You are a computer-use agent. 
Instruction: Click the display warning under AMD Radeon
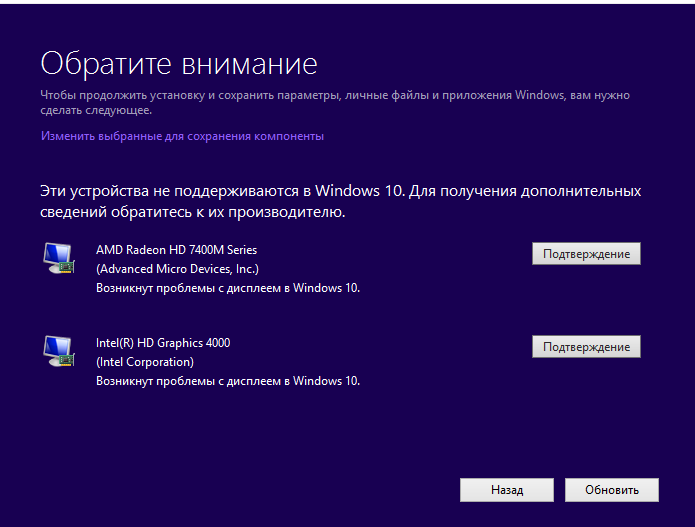pos(228,288)
